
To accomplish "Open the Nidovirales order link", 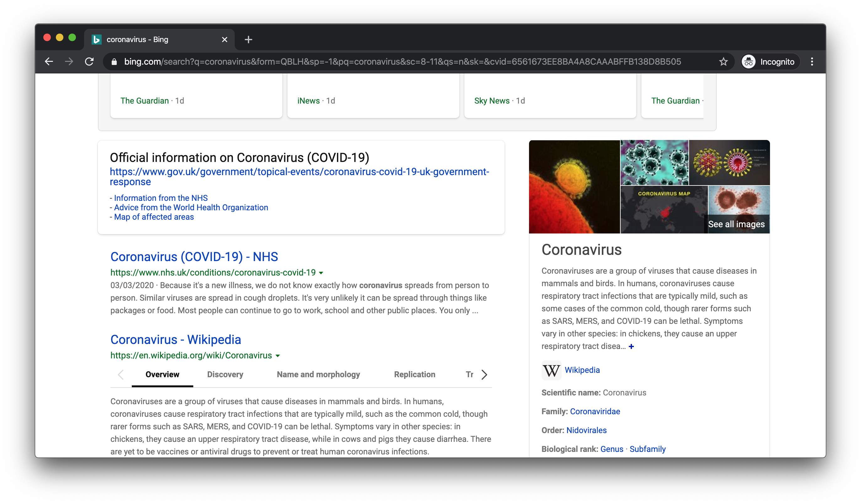I will [586, 430].
